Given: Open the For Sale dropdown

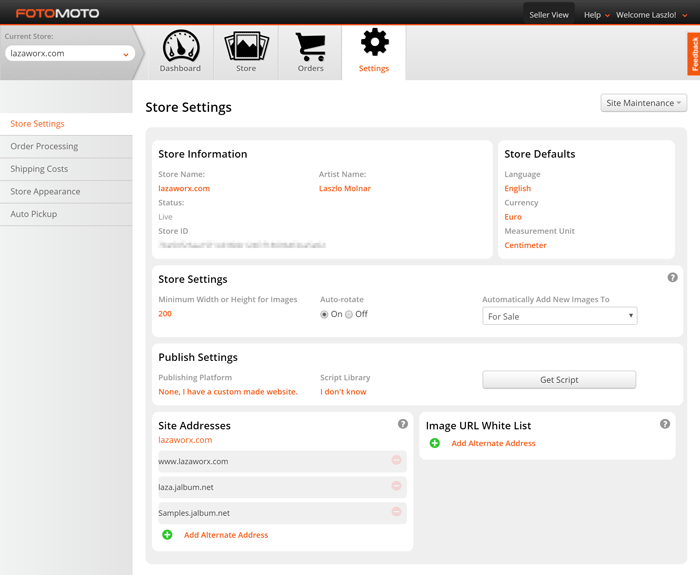Looking at the screenshot, I should [559, 316].
